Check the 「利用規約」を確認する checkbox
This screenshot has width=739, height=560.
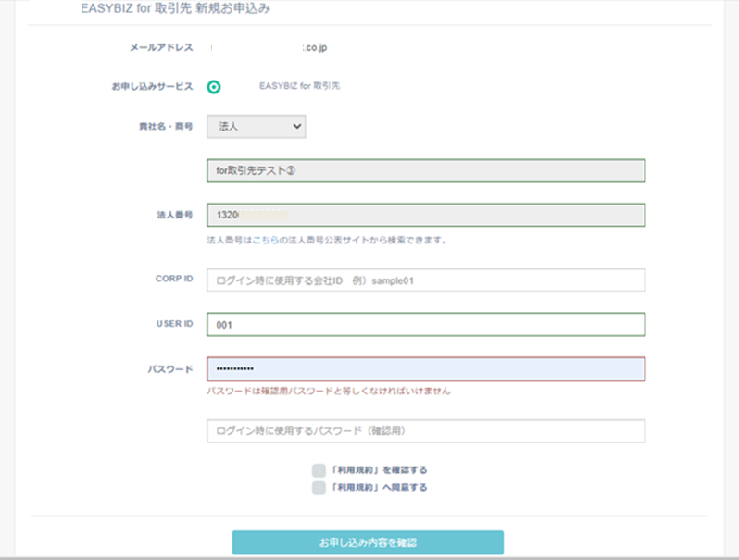(319, 470)
